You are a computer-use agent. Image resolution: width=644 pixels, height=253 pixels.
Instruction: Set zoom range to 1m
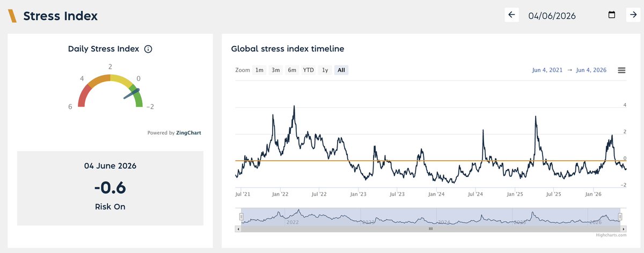pos(259,70)
